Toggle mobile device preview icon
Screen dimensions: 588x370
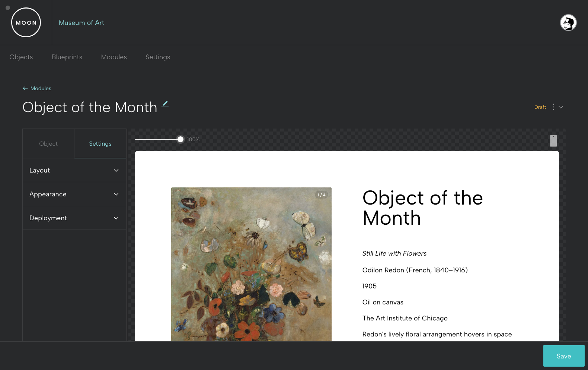pyautogui.click(x=553, y=141)
